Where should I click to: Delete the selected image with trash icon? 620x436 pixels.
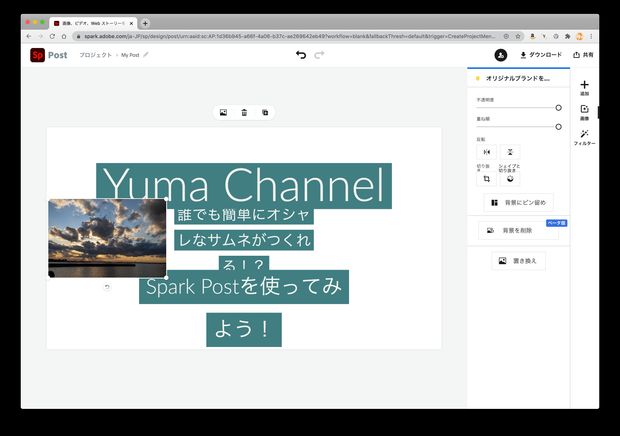click(x=244, y=113)
